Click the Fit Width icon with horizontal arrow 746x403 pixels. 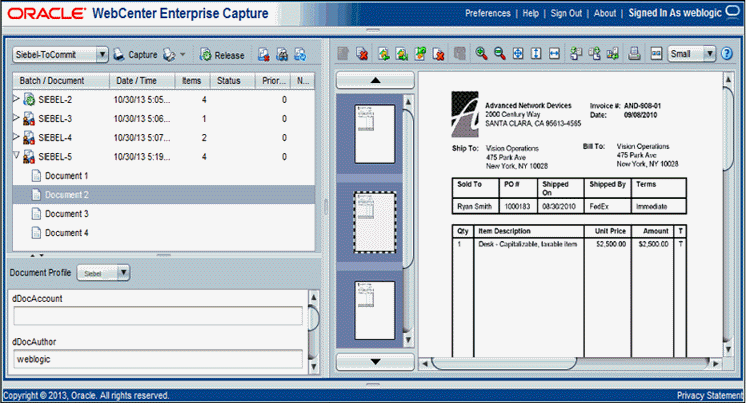554,53
